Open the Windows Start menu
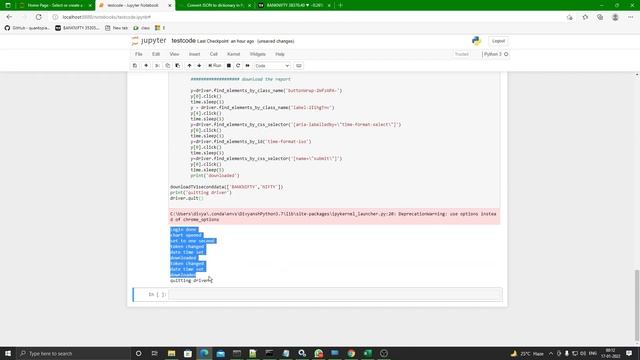Viewport: 640px width, 360px height. click(8, 353)
